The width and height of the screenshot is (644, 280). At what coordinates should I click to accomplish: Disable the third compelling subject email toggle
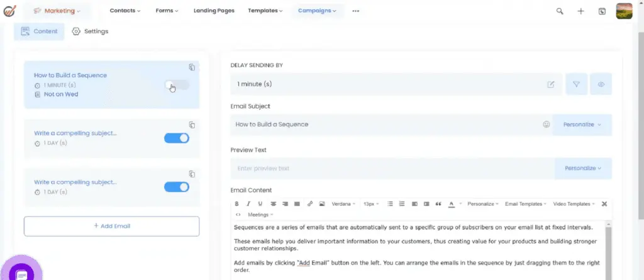point(177,187)
